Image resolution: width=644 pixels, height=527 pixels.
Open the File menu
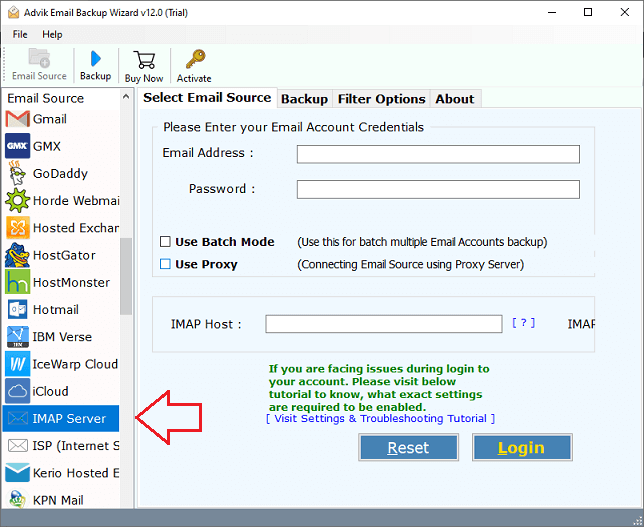pos(20,34)
